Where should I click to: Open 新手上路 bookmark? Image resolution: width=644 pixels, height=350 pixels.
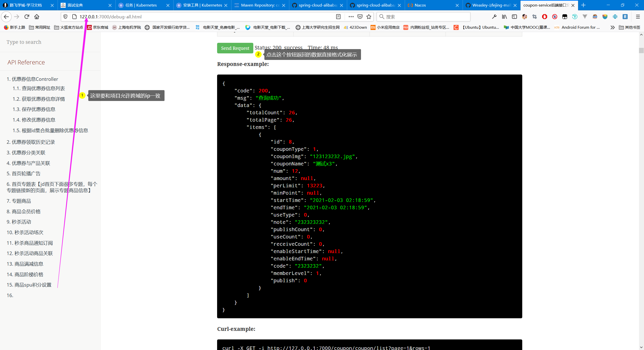click(15, 27)
